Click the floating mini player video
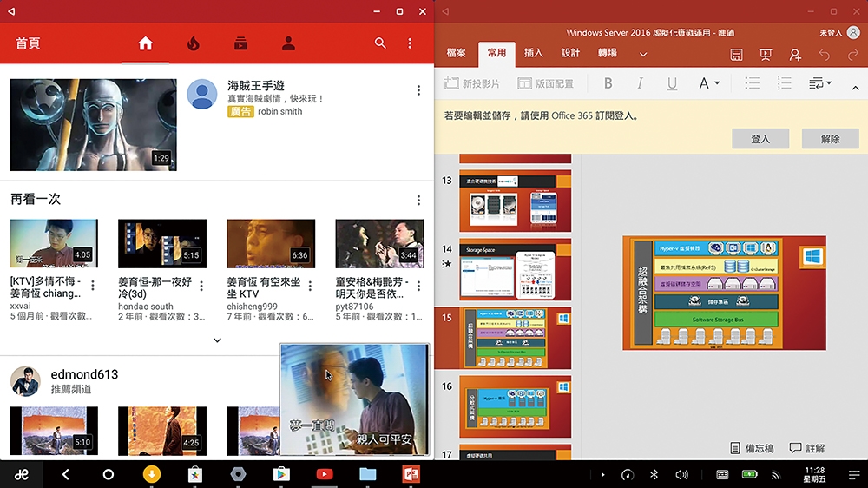 point(354,400)
